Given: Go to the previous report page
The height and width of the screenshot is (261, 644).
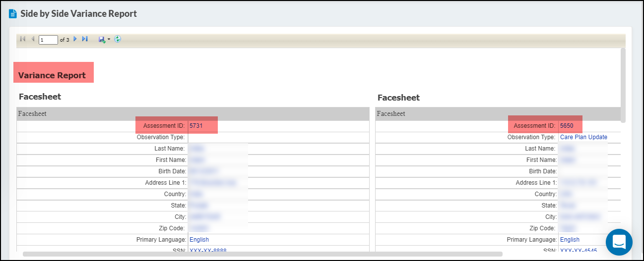Looking at the screenshot, I should (x=33, y=39).
